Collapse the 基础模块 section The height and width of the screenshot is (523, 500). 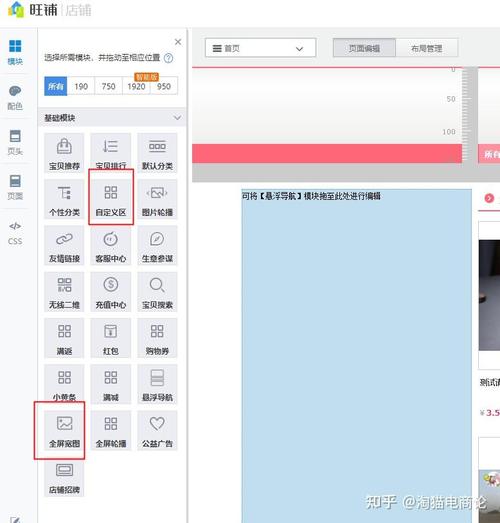click(112, 117)
